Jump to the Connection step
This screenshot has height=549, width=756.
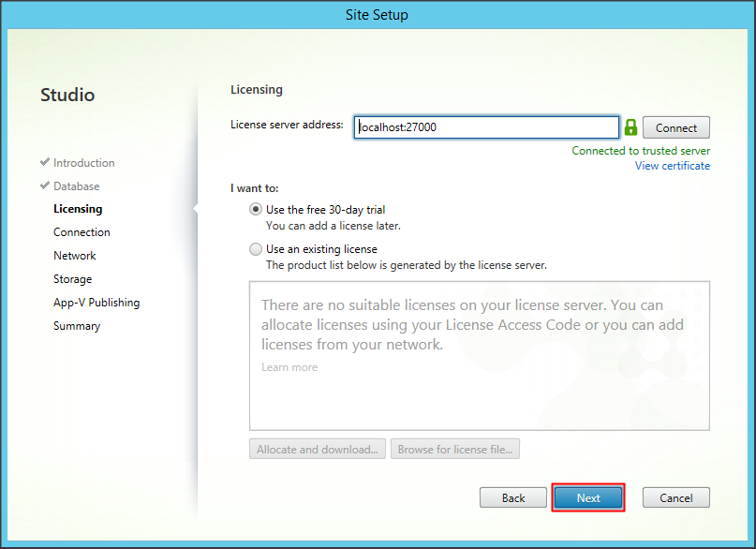[82, 232]
